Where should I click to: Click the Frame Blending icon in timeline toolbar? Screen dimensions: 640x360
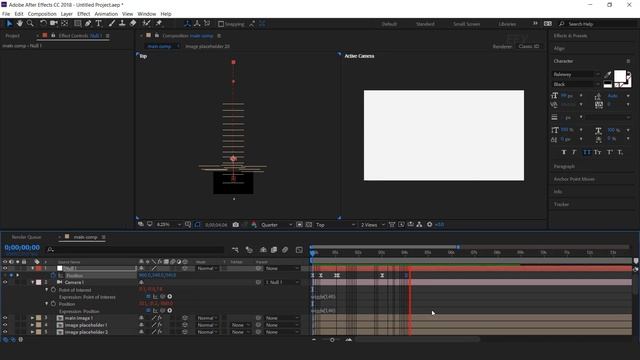(274, 250)
